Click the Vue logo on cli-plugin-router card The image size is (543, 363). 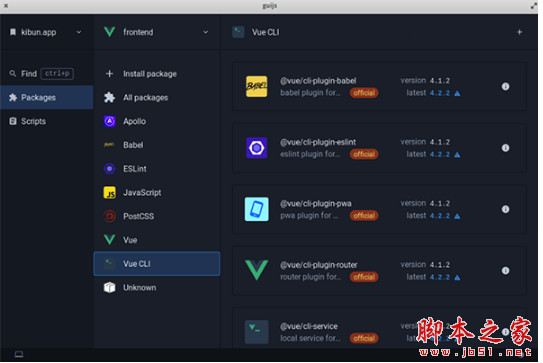[257, 270]
